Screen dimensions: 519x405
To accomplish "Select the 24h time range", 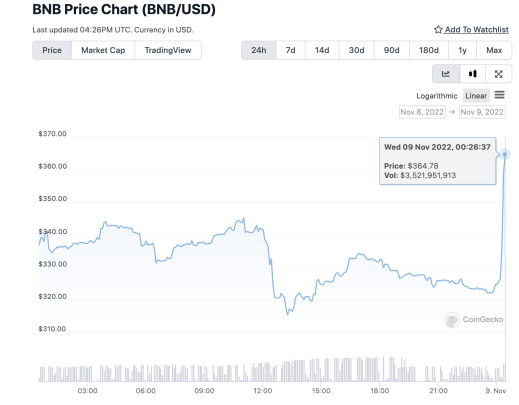I will pos(259,50).
